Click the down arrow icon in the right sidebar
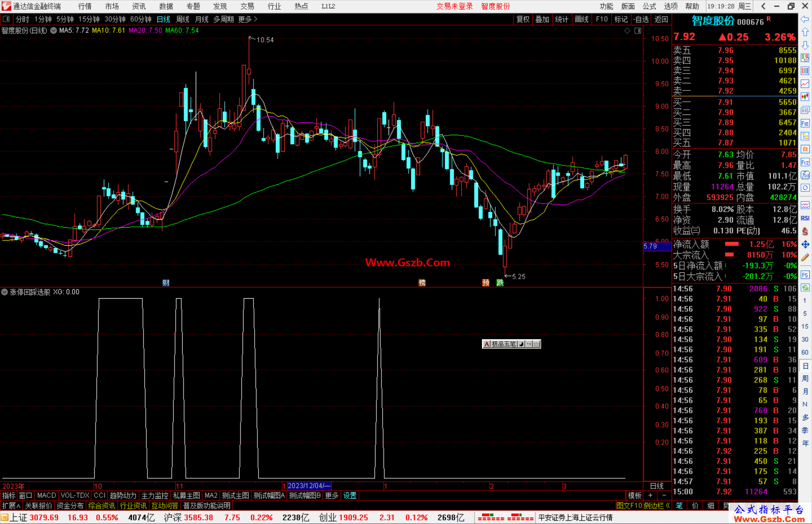812x524 pixels. coord(805,45)
